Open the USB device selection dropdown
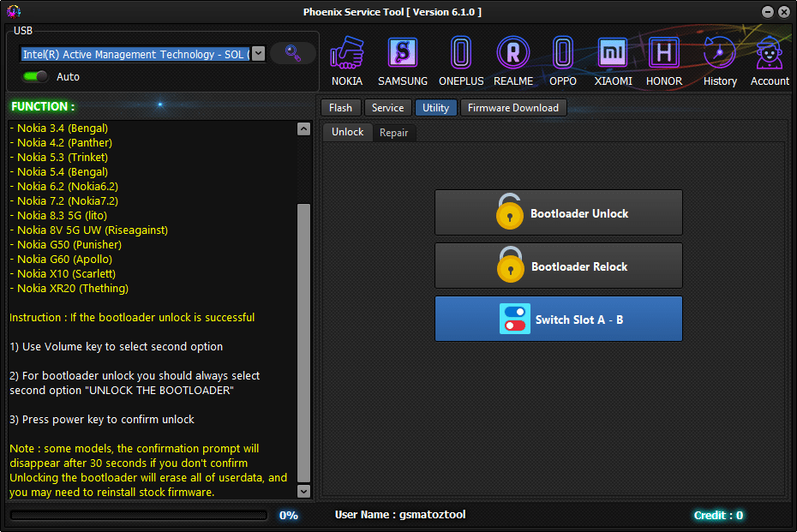 point(258,53)
